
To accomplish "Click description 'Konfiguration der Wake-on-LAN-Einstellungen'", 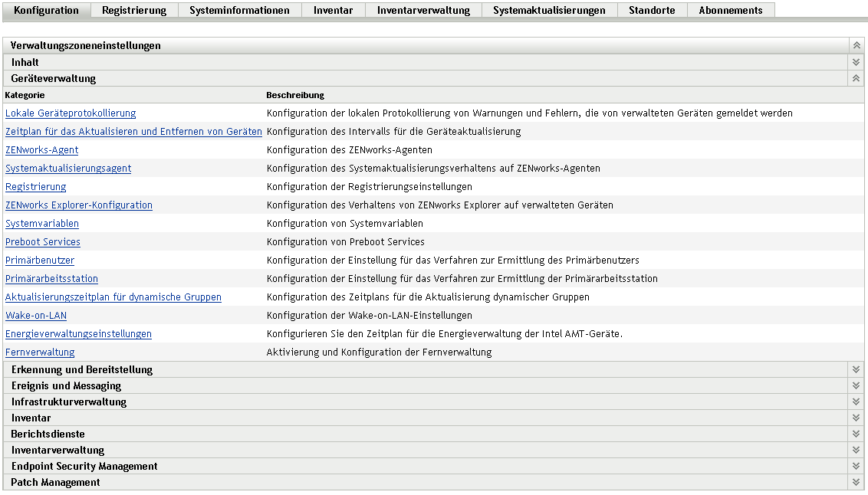I will click(370, 315).
